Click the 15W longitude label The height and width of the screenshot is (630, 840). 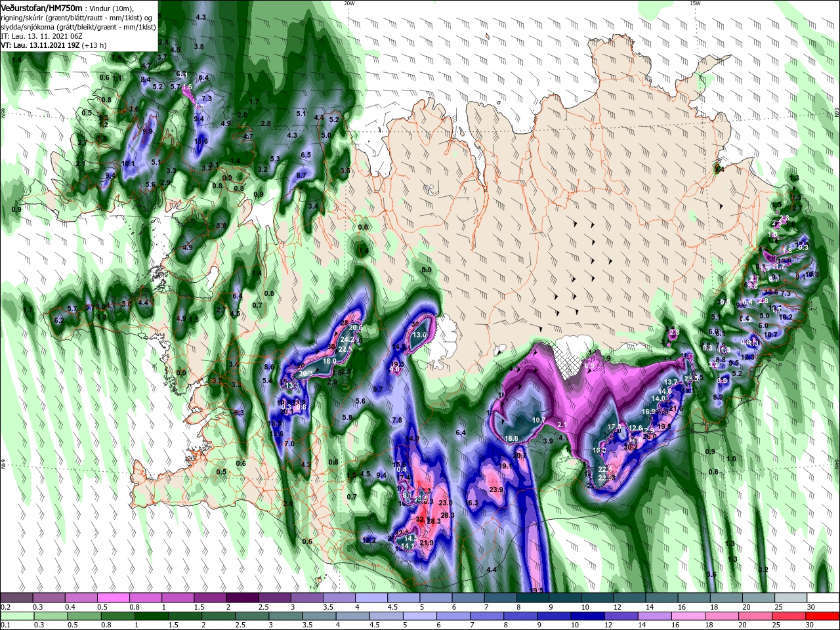pyautogui.click(x=695, y=3)
